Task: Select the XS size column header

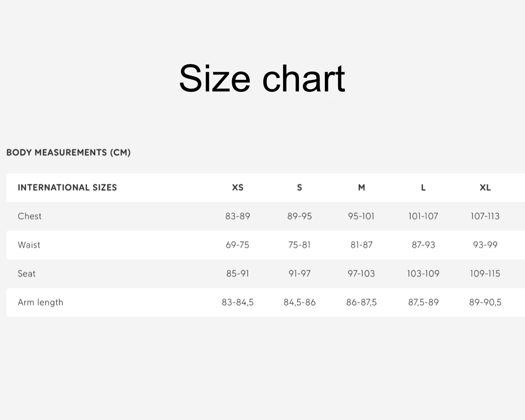Action: [238, 188]
